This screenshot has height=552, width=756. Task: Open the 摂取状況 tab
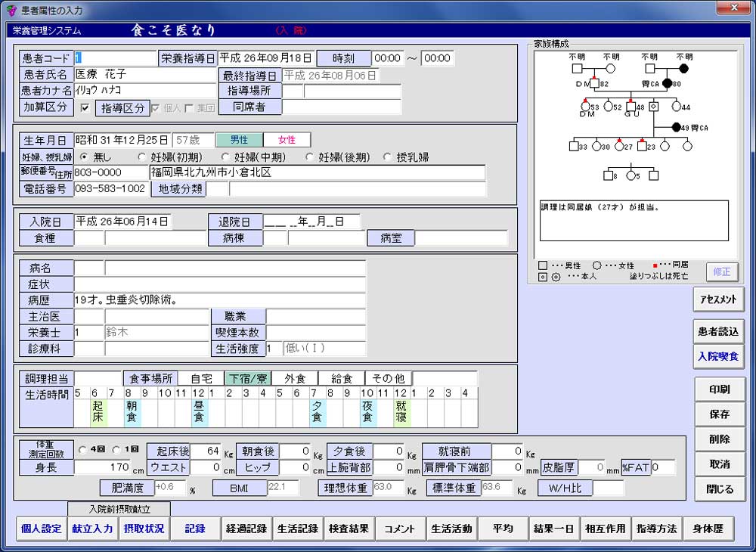[x=144, y=529]
